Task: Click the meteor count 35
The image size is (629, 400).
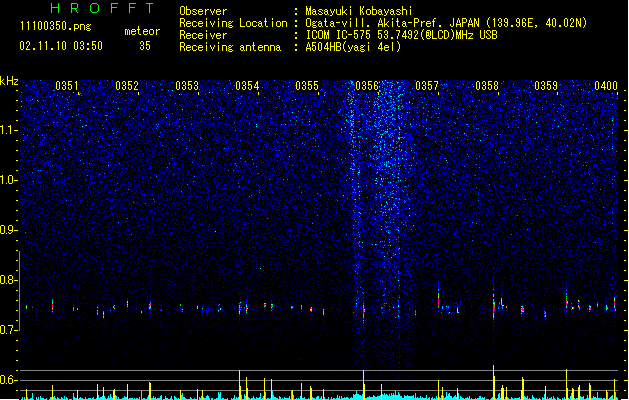Action: pos(145,46)
